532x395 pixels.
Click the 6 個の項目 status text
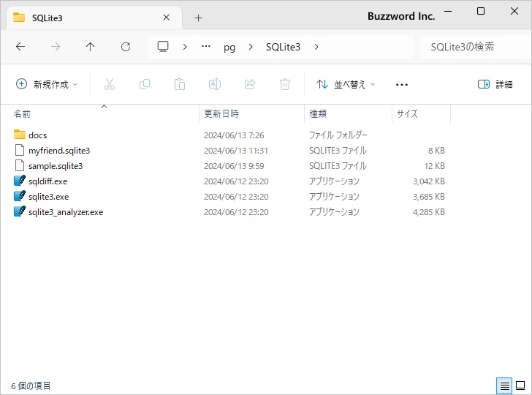(31, 385)
